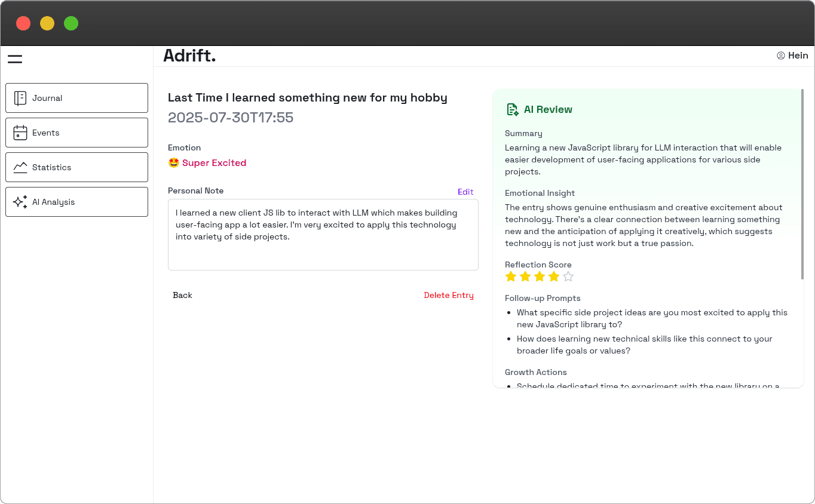Screen dimensions: 815x504
Task: Click the Journal notebook icon
Action: click(20, 98)
